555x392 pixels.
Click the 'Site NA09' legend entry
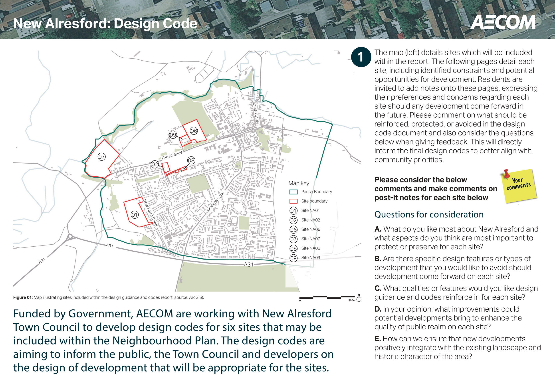[310, 258]
